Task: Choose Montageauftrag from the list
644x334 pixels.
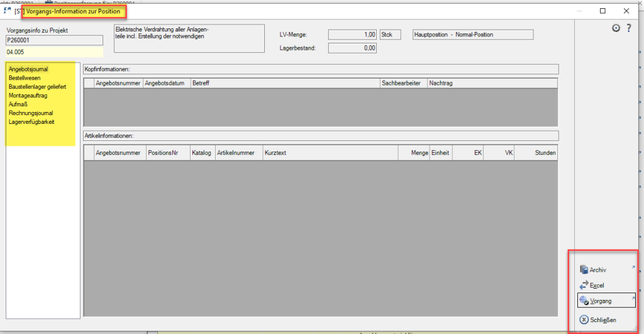Action: click(x=28, y=96)
